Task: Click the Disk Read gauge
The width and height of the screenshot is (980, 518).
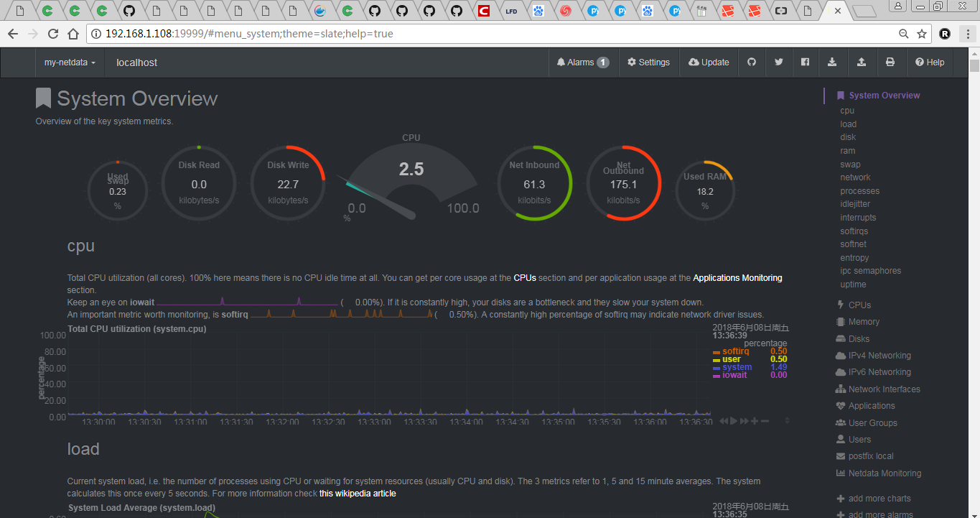Action: pyautogui.click(x=199, y=184)
